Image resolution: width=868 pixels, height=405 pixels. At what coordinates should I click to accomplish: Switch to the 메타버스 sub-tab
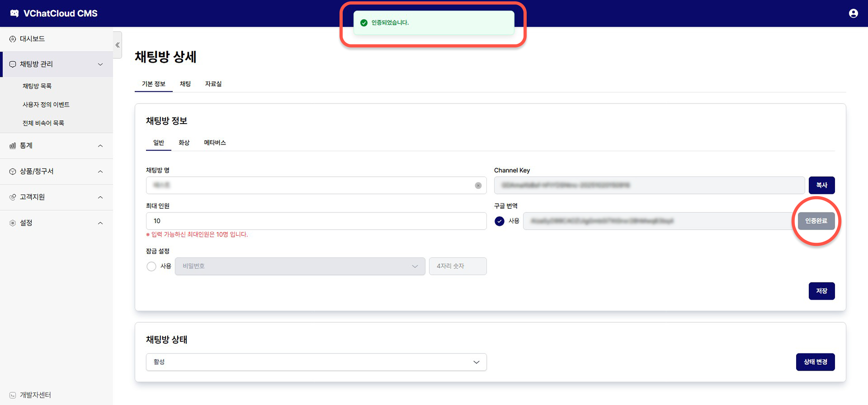coord(215,143)
